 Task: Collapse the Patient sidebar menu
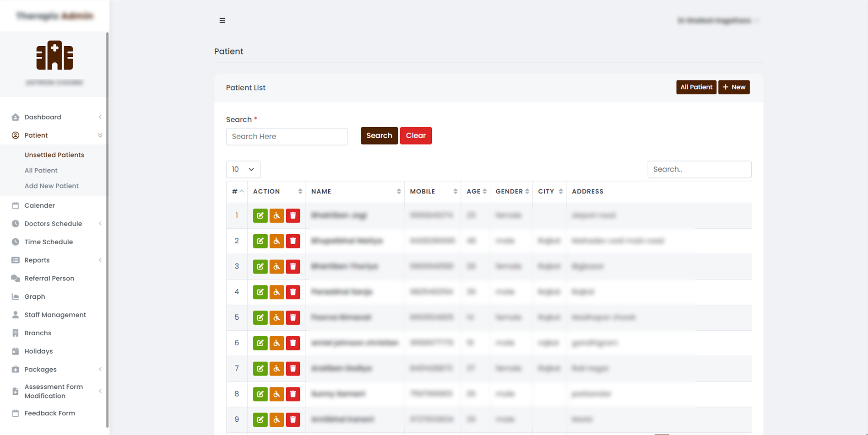pos(36,135)
